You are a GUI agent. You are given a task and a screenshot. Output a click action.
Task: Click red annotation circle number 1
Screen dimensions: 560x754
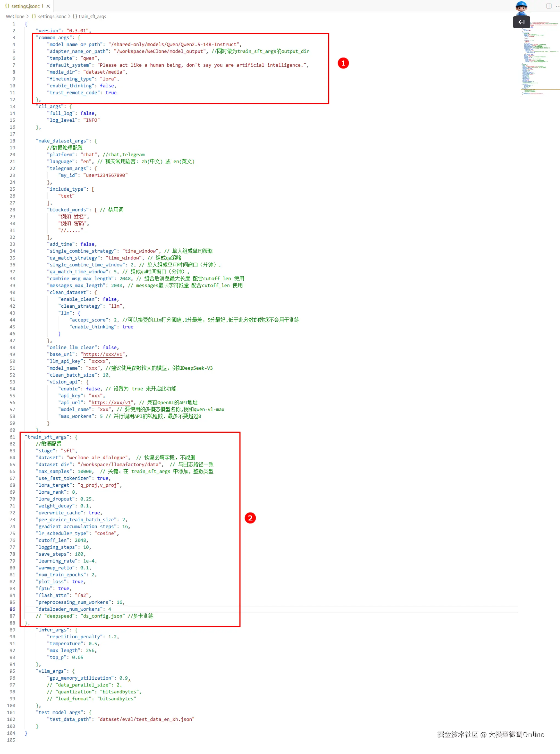coord(343,63)
